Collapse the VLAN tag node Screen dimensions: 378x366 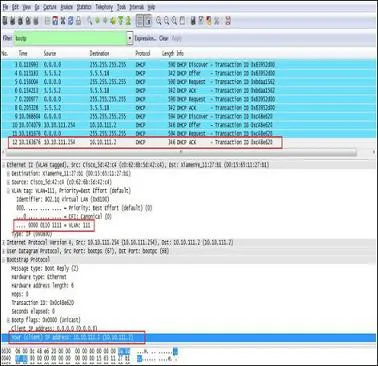tap(8, 191)
